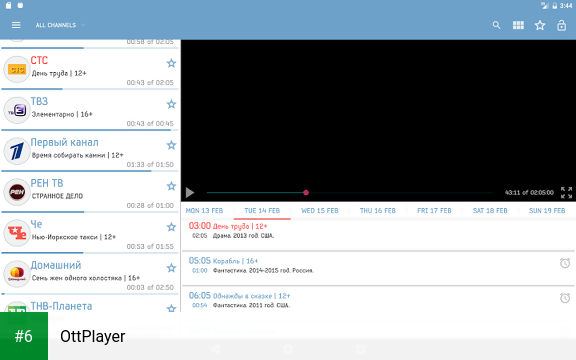Open the 05:05 Корабль program entry
The width and height of the screenshot is (576, 360).
pyautogui.click(x=378, y=268)
